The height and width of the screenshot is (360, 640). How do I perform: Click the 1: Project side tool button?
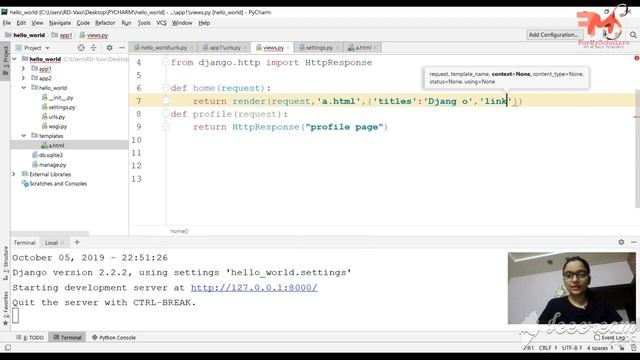pyautogui.click(x=5, y=62)
